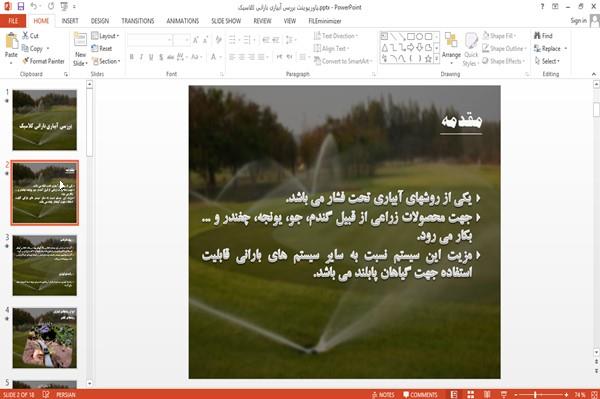Open the Select menu in Editing

(x=547, y=61)
